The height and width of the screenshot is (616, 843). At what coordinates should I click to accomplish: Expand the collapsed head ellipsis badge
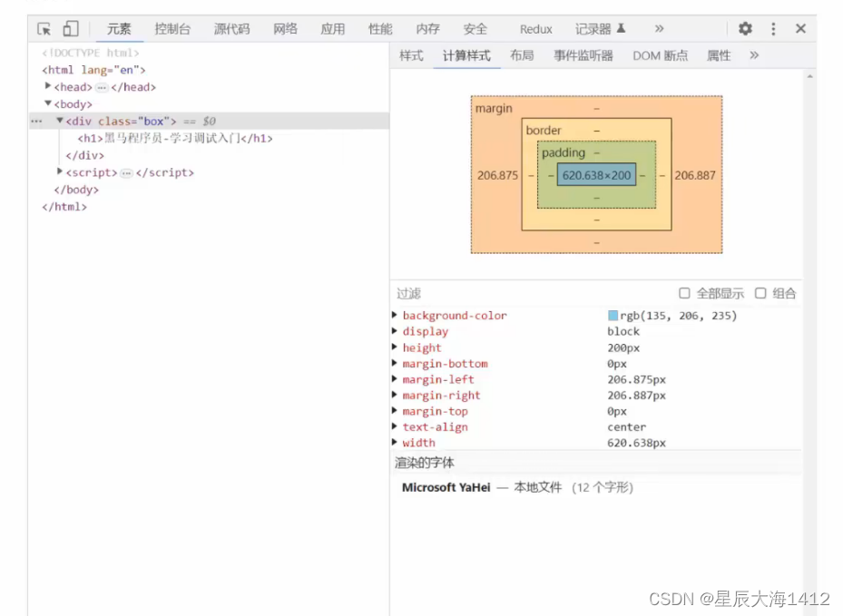[x=102, y=88]
